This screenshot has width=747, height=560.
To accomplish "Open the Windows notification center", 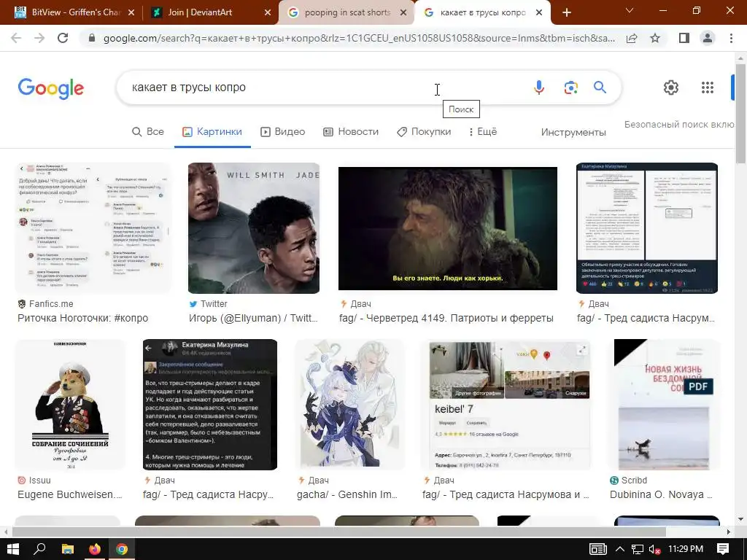I will point(723,549).
